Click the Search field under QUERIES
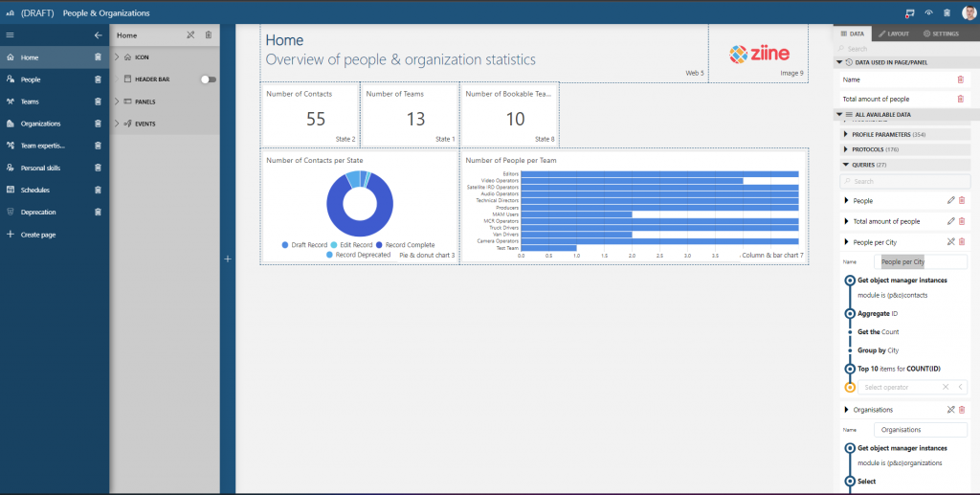 coord(903,181)
